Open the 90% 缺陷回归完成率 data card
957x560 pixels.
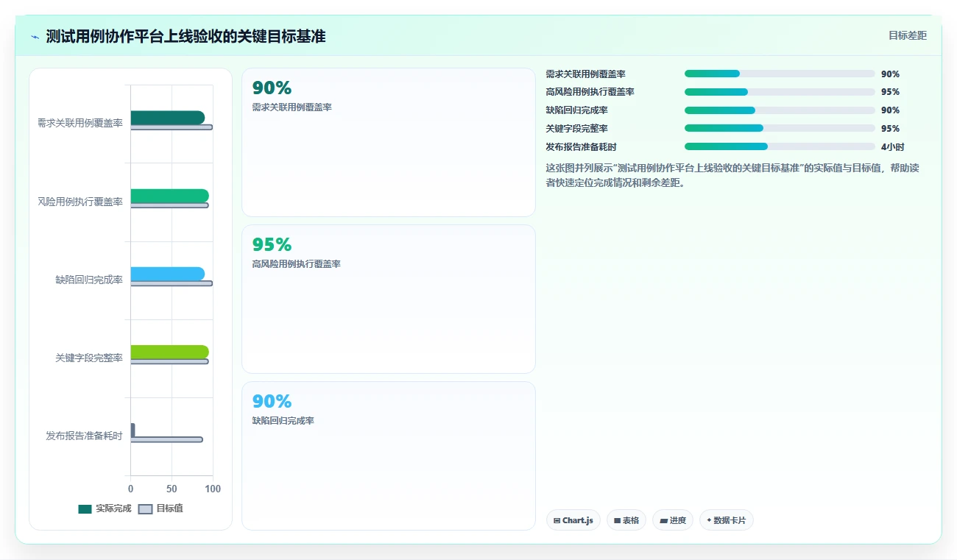pyautogui.click(x=389, y=456)
